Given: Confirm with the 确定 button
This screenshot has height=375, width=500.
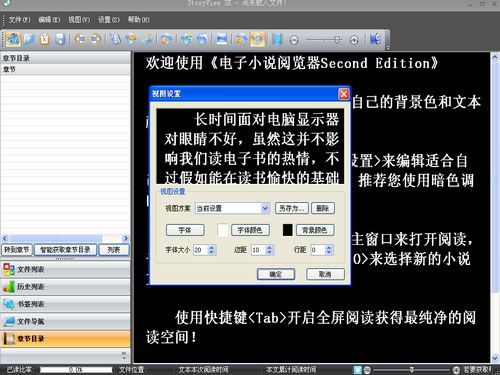Looking at the screenshot, I should coord(276,274).
